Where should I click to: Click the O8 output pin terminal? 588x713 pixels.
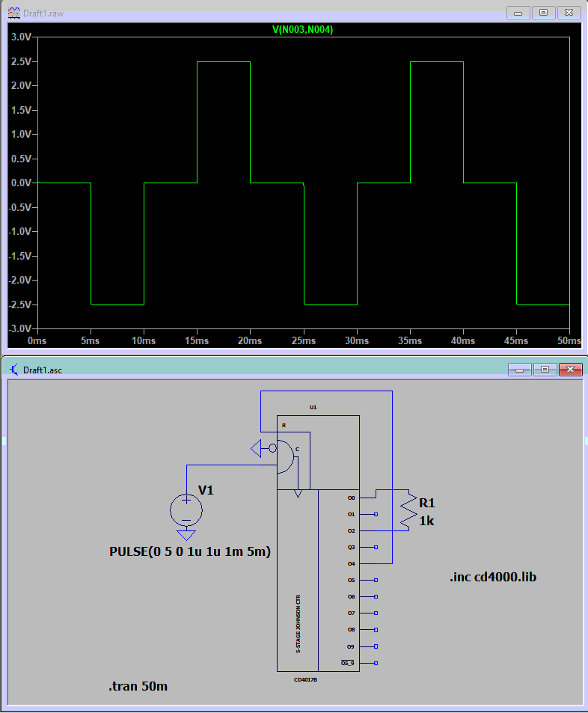click(x=376, y=630)
